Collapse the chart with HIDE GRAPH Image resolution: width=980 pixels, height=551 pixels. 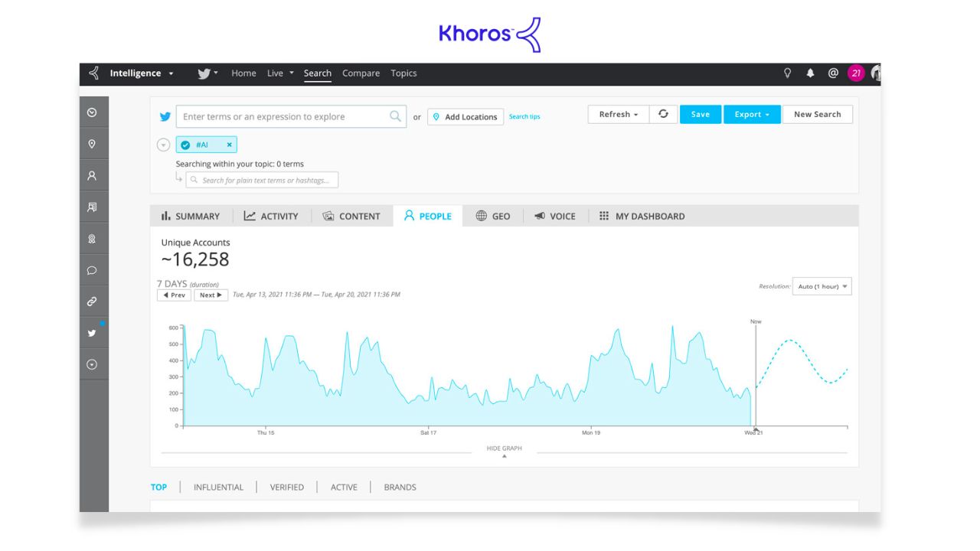[x=504, y=448]
